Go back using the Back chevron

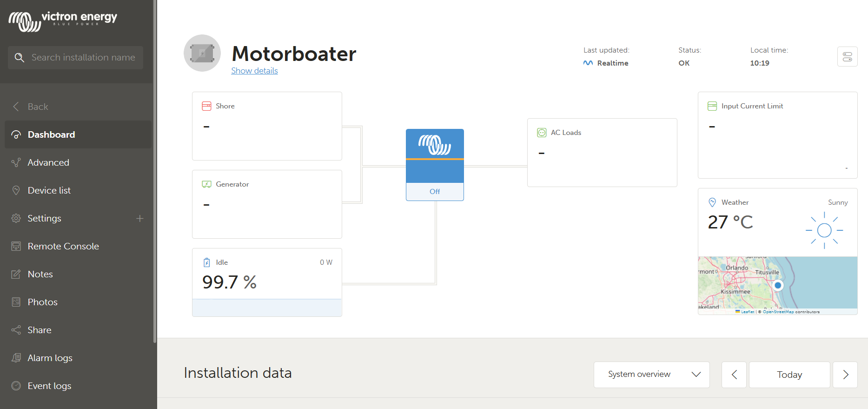coord(16,107)
